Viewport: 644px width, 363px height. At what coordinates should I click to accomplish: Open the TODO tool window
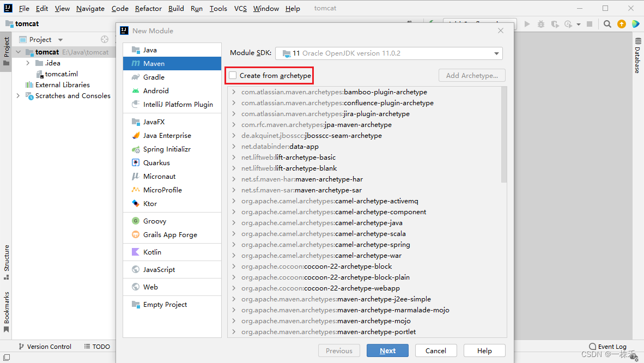coord(97,347)
